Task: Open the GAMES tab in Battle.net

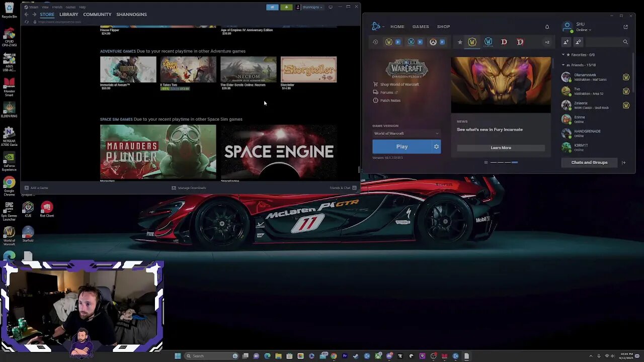Action: 421,27
